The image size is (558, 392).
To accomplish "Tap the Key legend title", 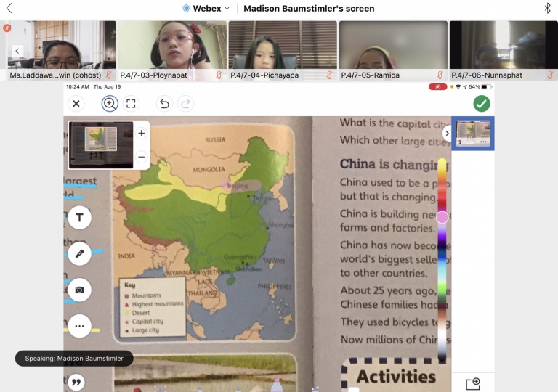I will [130, 285].
